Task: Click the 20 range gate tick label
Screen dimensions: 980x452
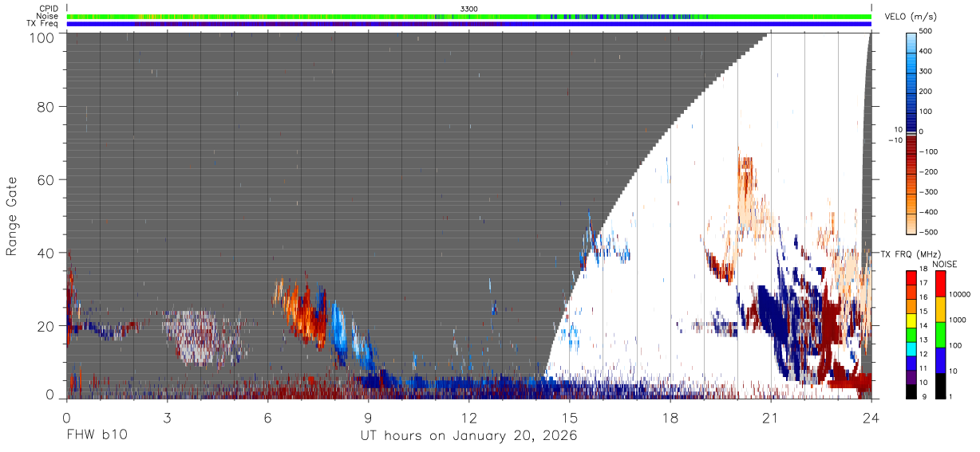Action: [45, 326]
